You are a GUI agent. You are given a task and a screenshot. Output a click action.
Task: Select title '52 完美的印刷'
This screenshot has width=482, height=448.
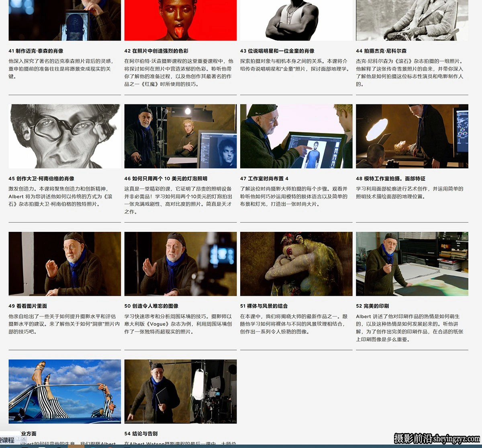click(372, 306)
